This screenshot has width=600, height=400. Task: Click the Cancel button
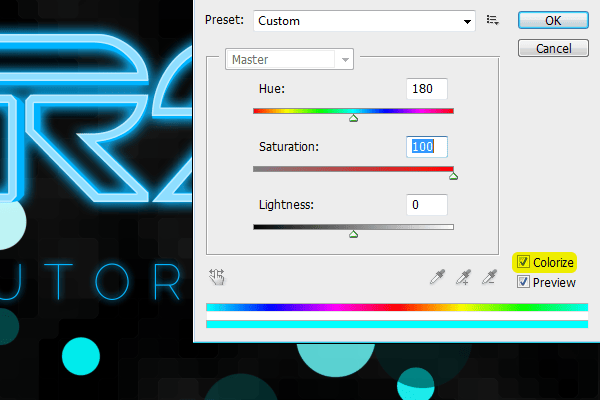pyautogui.click(x=553, y=48)
